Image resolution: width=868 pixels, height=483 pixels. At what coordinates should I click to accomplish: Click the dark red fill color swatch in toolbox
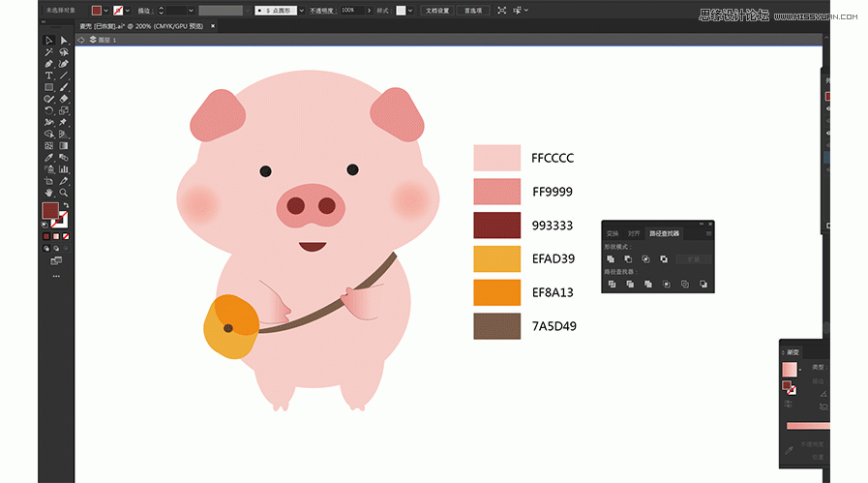pyautogui.click(x=49, y=211)
